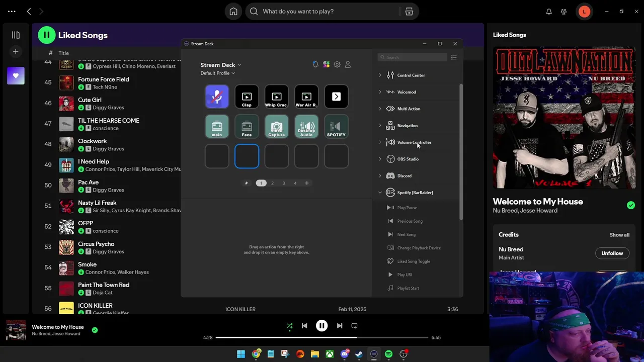The width and height of the screenshot is (644, 362).
Task: Switch to Stream Deck page 4
Action: [x=295, y=183]
